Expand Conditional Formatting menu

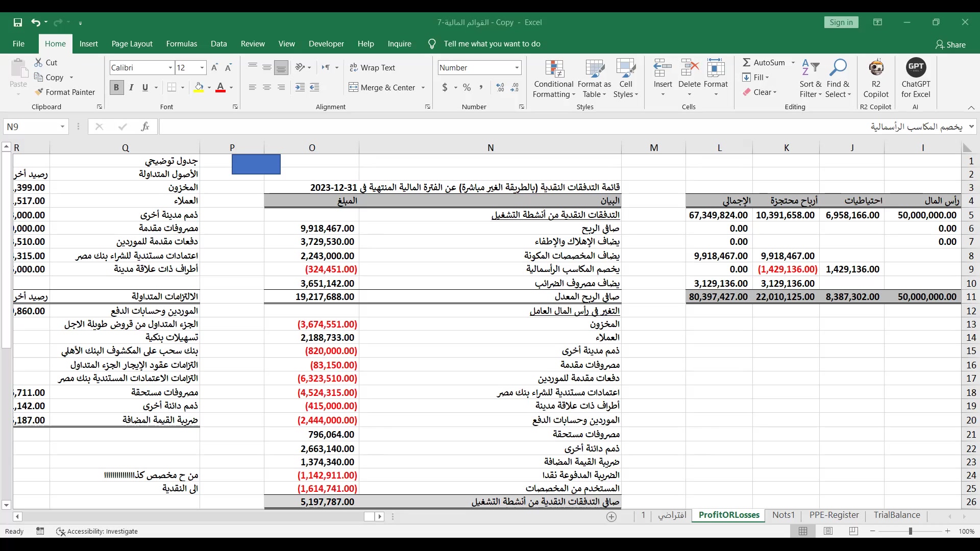point(554,79)
